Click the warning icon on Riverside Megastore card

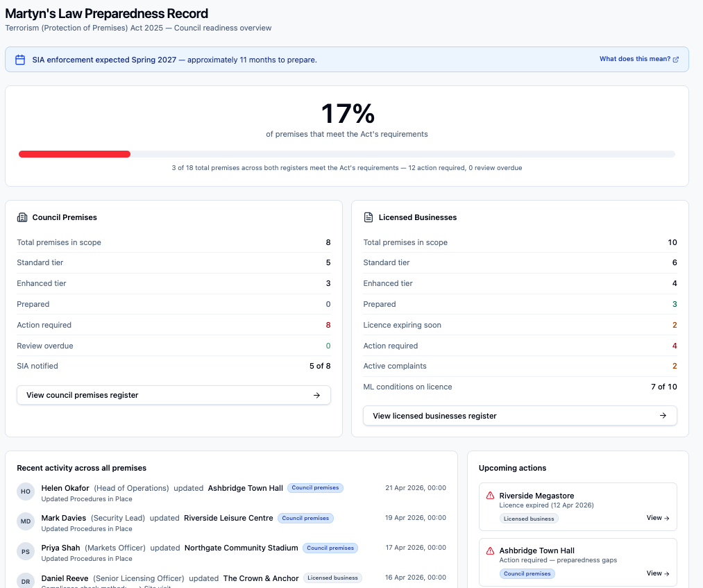[490, 496]
